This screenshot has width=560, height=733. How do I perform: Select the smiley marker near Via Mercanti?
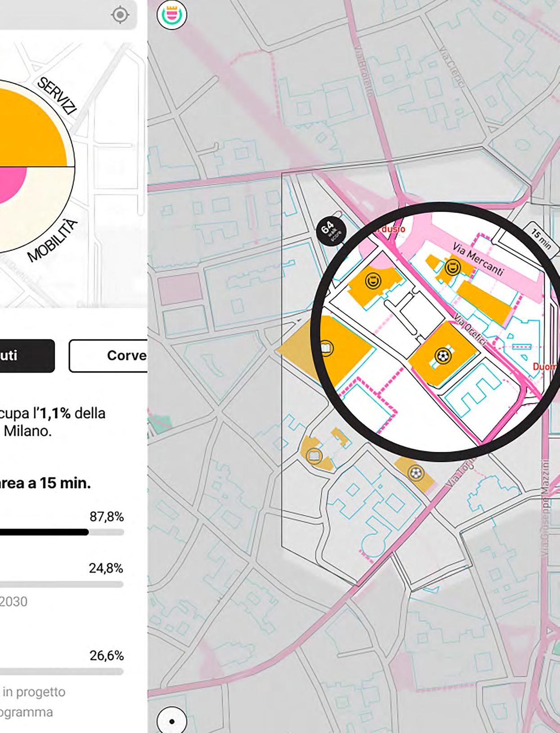(x=452, y=268)
